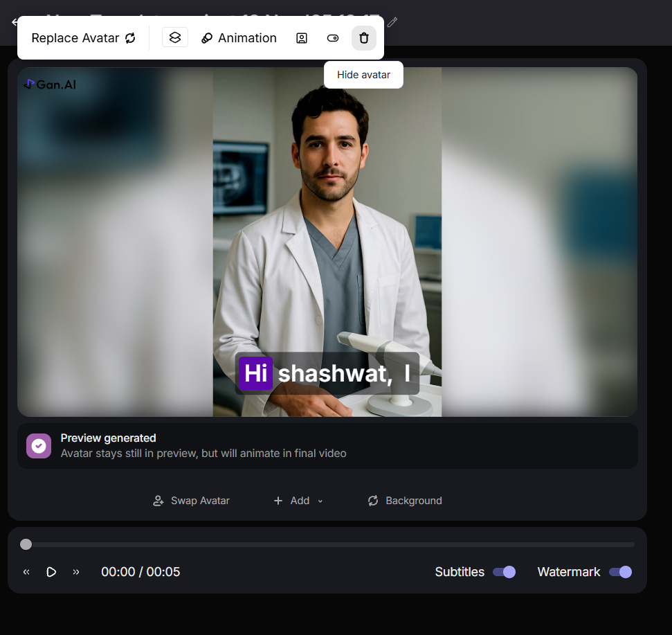Click the back arrow at top left
The width and height of the screenshot is (672, 635).
[14, 22]
